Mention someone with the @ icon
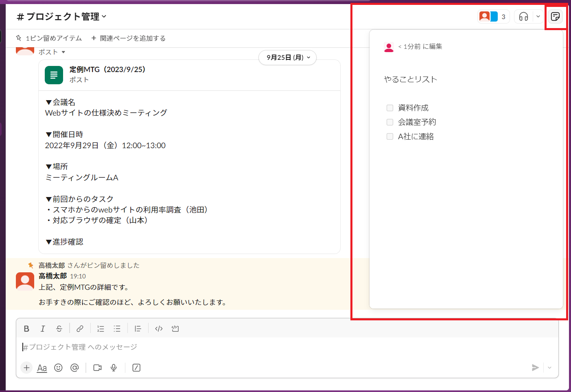 tap(74, 368)
